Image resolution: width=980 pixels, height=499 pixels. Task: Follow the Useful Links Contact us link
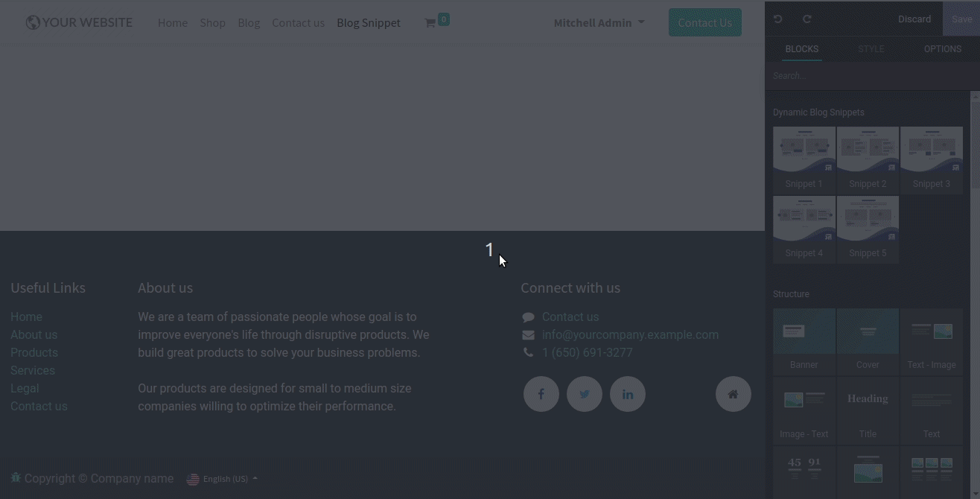(x=39, y=406)
